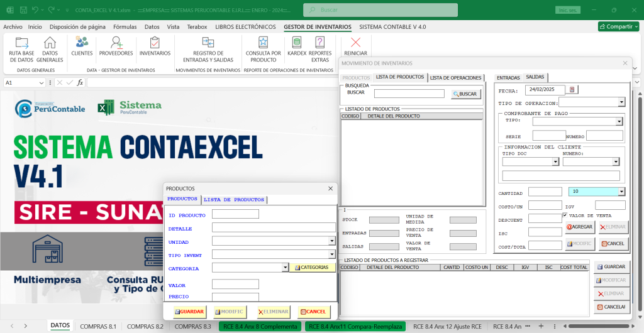Image resolution: width=644 pixels, height=333 pixels.
Task: Expand the dropdown showing 10
Action: click(x=621, y=192)
